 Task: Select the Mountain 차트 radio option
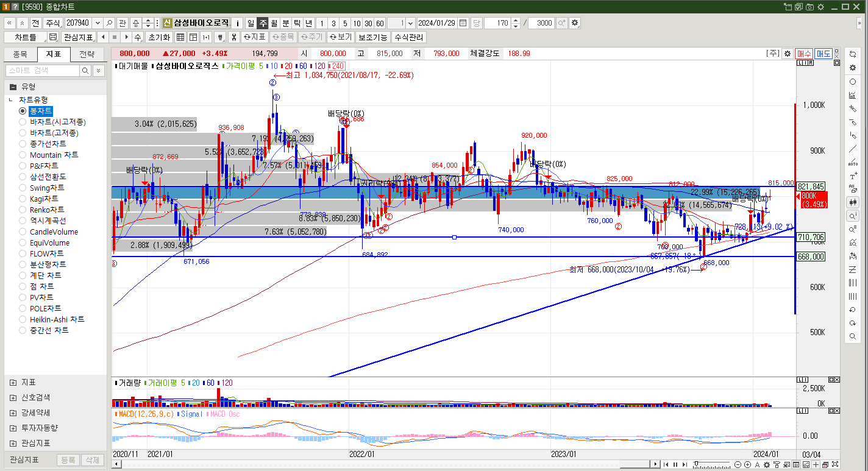[x=23, y=155]
